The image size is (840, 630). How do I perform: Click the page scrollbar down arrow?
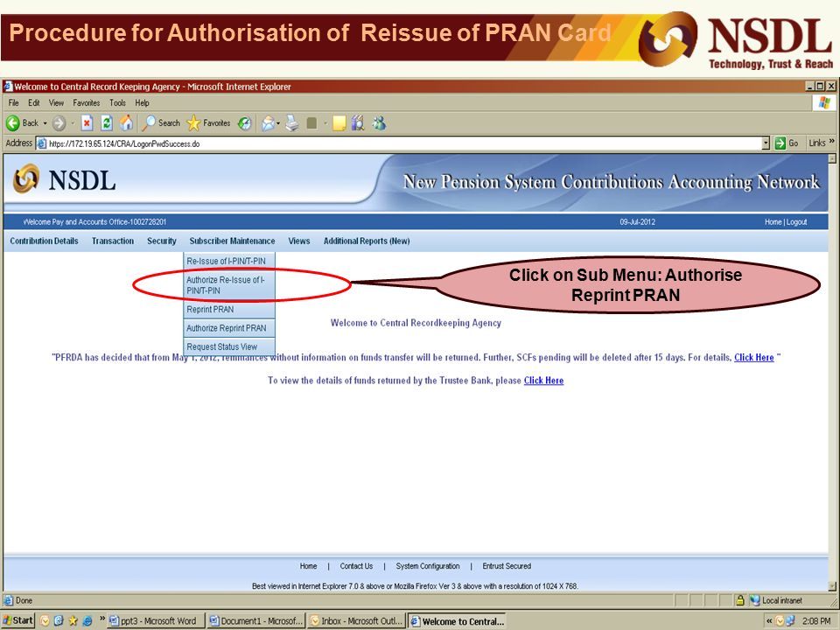coord(832,586)
